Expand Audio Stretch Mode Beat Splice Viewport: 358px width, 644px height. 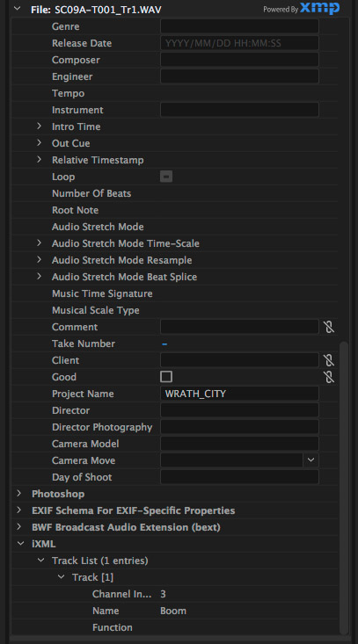[39, 277]
